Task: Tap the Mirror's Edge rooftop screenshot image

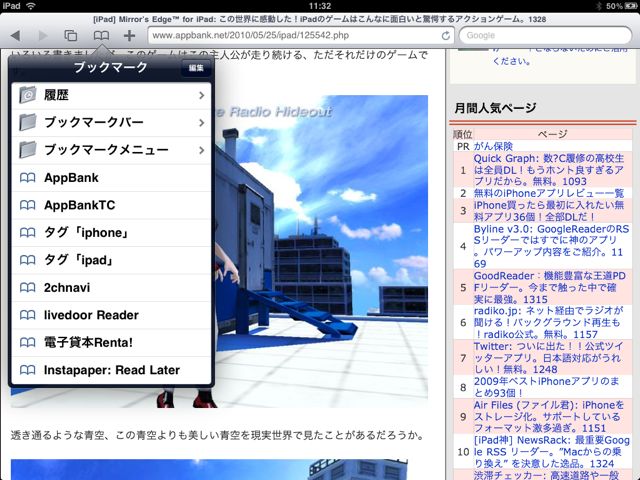Action: tap(320, 251)
